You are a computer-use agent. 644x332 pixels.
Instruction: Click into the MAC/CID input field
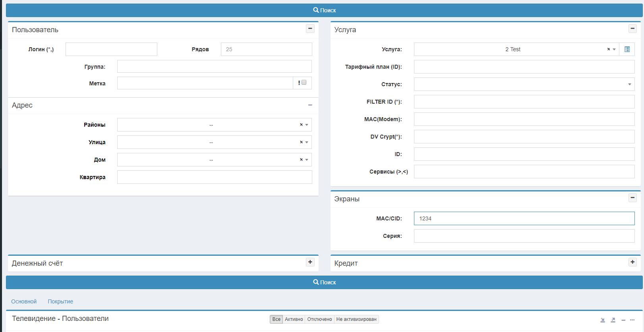tap(524, 218)
